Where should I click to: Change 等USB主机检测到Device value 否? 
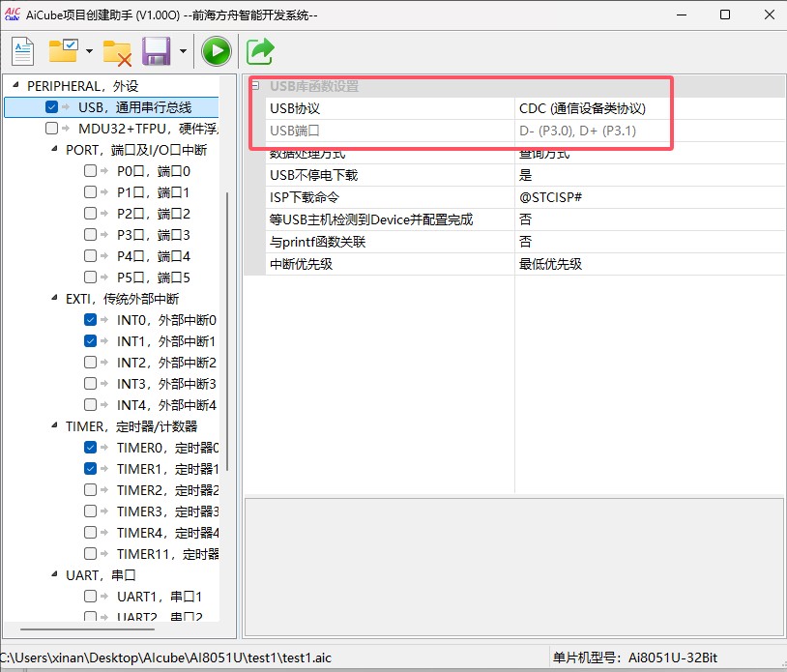[x=650, y=219]
